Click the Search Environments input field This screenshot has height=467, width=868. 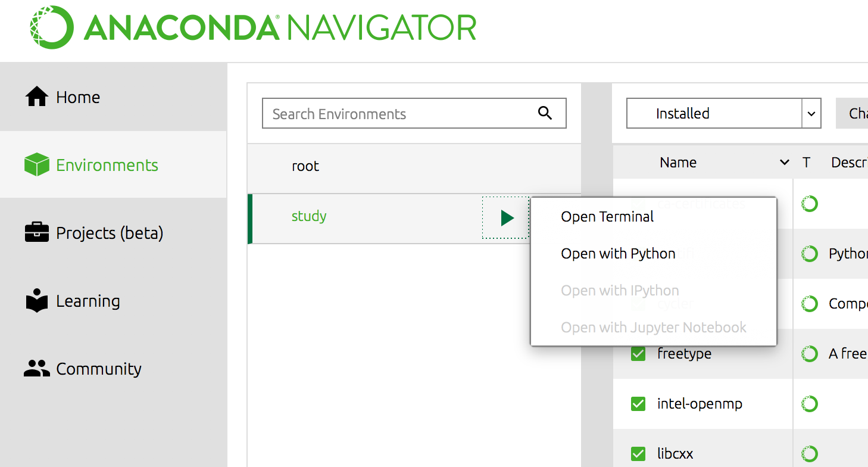pos(414,113)
